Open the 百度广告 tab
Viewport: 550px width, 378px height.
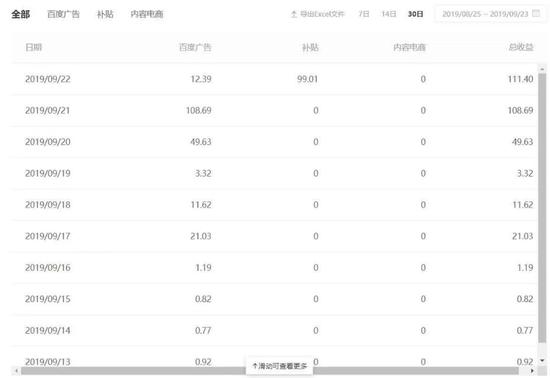coord(63,14)
